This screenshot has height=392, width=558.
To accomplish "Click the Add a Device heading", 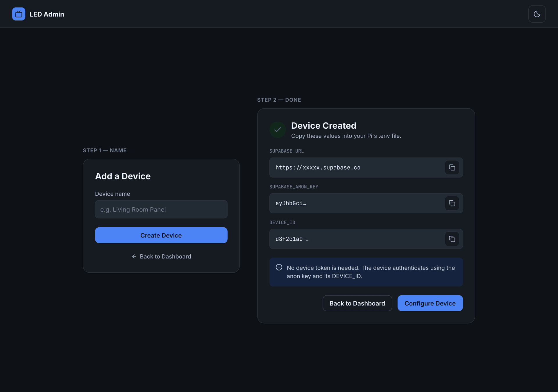I will (123, 176).
